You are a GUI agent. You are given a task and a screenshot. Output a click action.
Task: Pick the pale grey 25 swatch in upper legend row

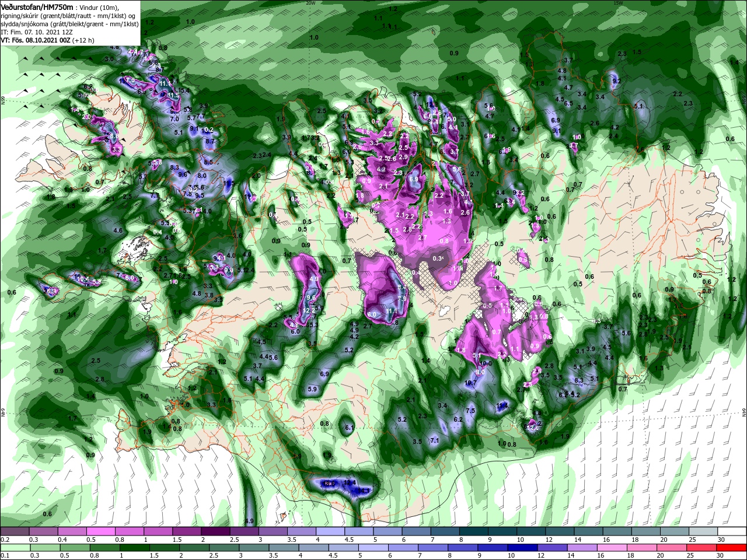704,531
